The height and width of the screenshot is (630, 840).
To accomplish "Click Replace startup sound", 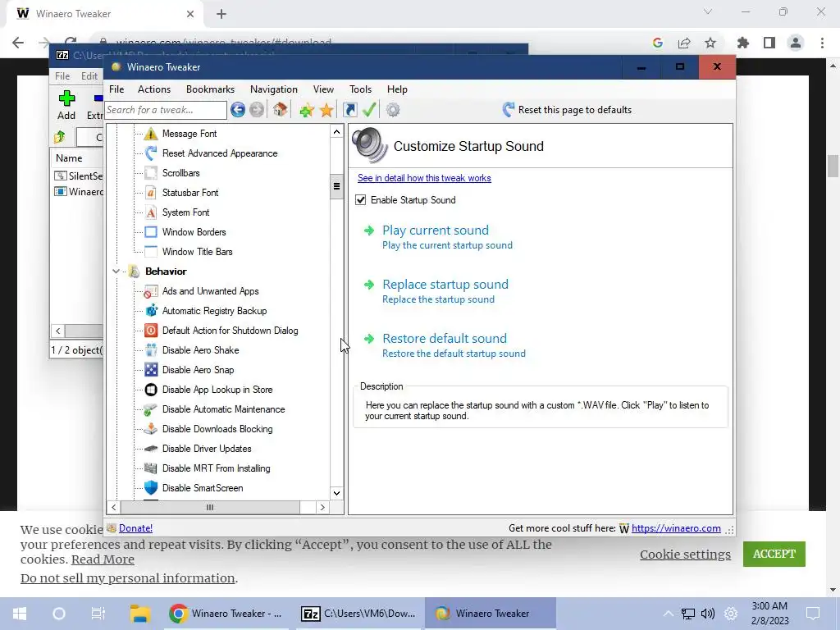I will [445, 285].
